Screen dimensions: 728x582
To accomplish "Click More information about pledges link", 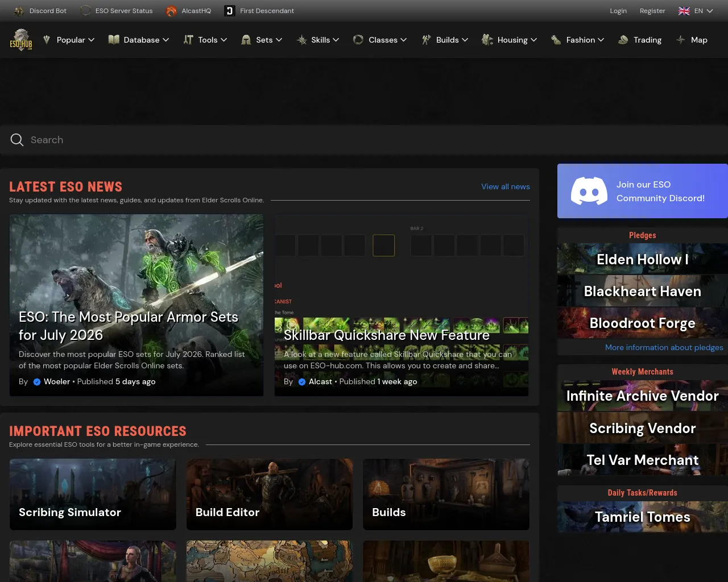I will tap(664, 347).
